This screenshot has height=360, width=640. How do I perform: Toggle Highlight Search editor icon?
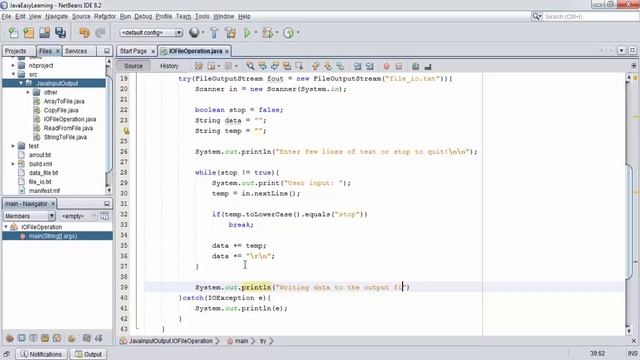tap(287, 66)
